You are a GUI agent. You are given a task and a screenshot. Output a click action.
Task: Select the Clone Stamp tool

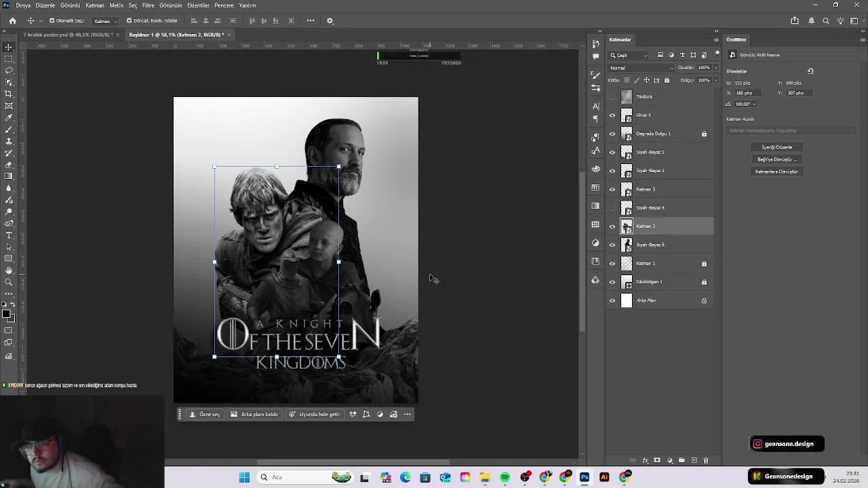pos(9,141)
